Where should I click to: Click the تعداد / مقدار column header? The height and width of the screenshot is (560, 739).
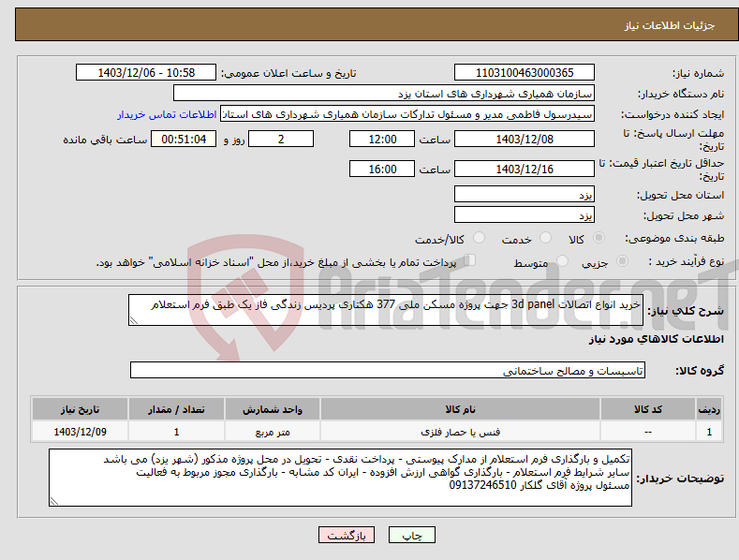(x=176, y=409)
